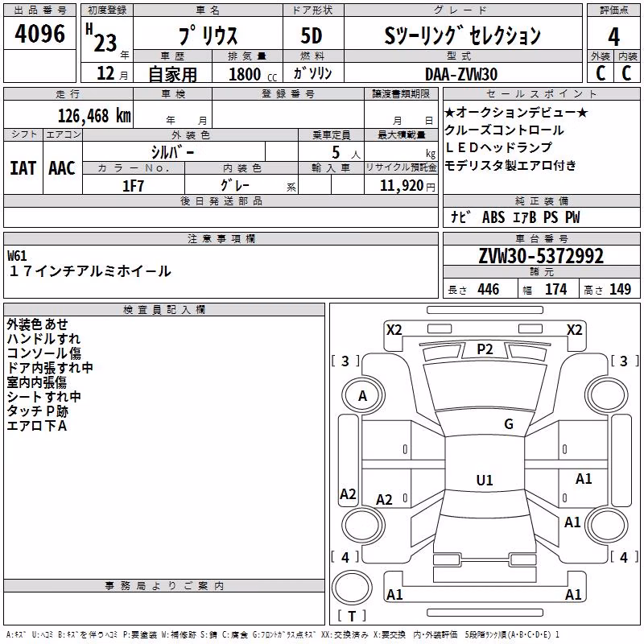This screenshot has width=644, height=644.
Task: Click the 17インチアルミホイール note
Action: pyautogui.click(x=89, y=271)
